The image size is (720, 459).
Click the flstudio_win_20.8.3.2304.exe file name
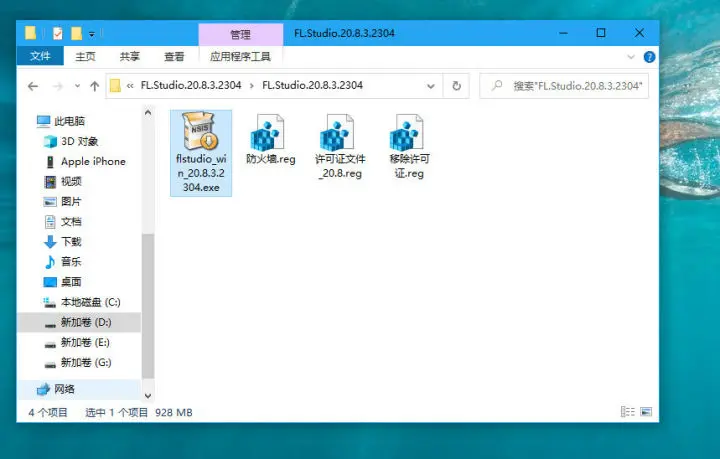tap(201, 173)
